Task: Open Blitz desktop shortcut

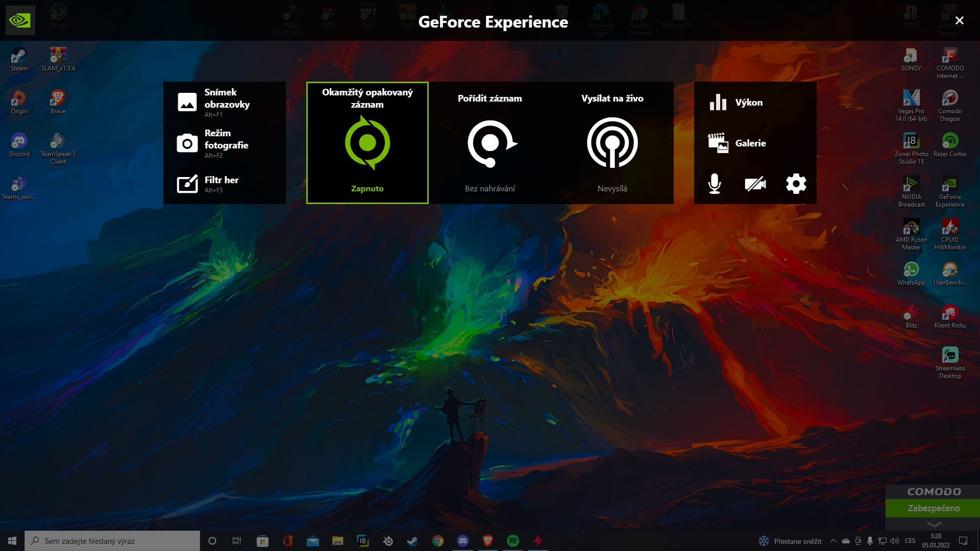Action: [911, 316]
